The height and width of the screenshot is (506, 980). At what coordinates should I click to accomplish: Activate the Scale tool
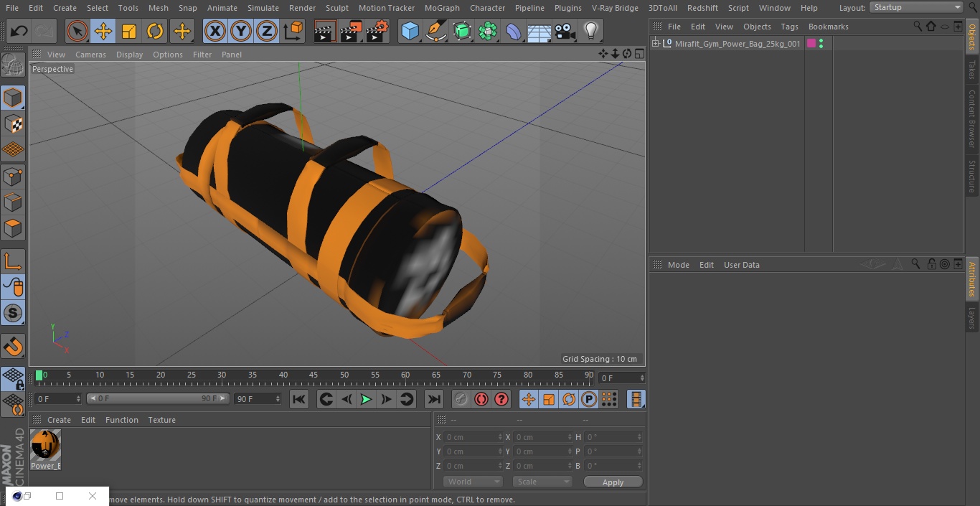129,32
